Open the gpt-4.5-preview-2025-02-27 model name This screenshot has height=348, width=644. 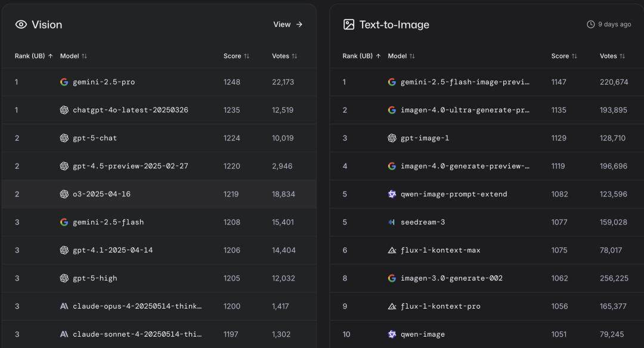[131, 166]
